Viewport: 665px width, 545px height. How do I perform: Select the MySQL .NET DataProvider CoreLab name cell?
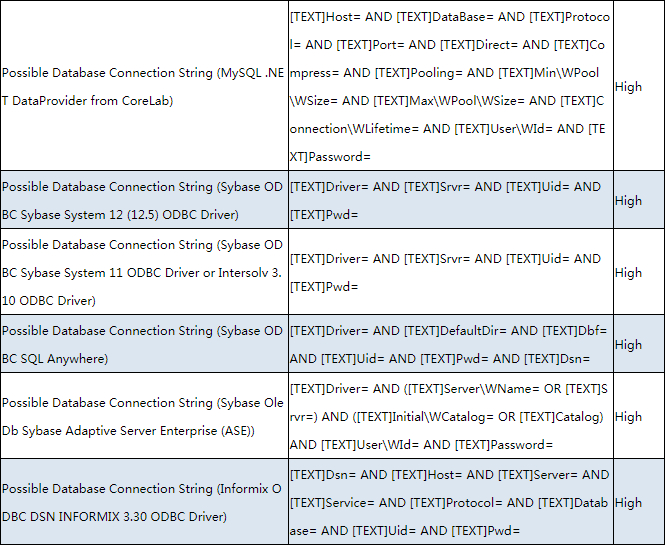[144, 87]
